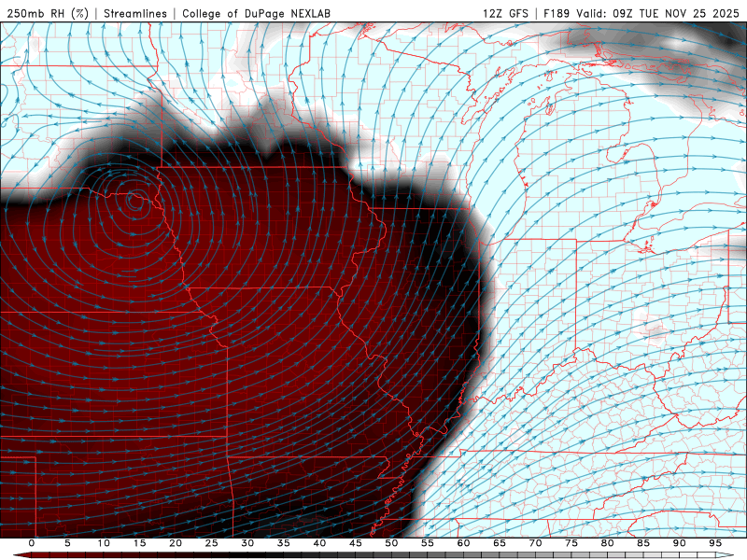
Task: Click the colorbar label "45"
Action: click(x=355, y=543)
